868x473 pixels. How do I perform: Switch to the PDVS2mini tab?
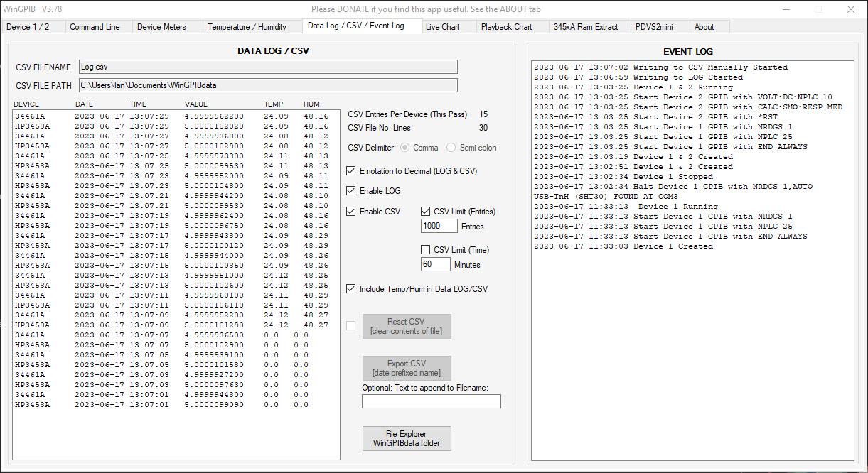click(655, 27)
